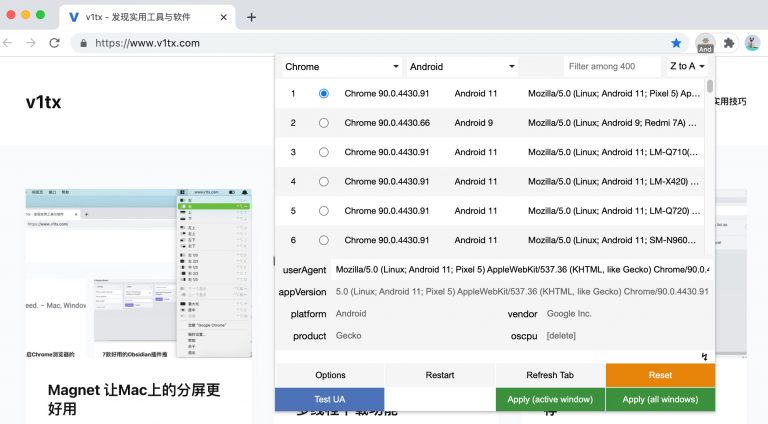Close the v1tx browser tab
Image resolution: width=768 pixels, height=424 pixels.
223,17
